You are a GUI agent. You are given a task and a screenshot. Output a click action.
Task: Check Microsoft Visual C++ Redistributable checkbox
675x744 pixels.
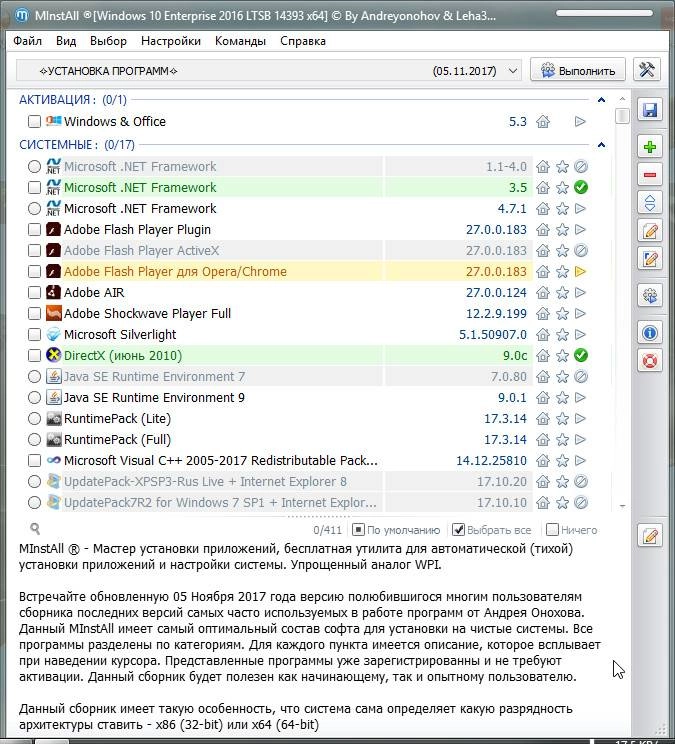(34, 461)
